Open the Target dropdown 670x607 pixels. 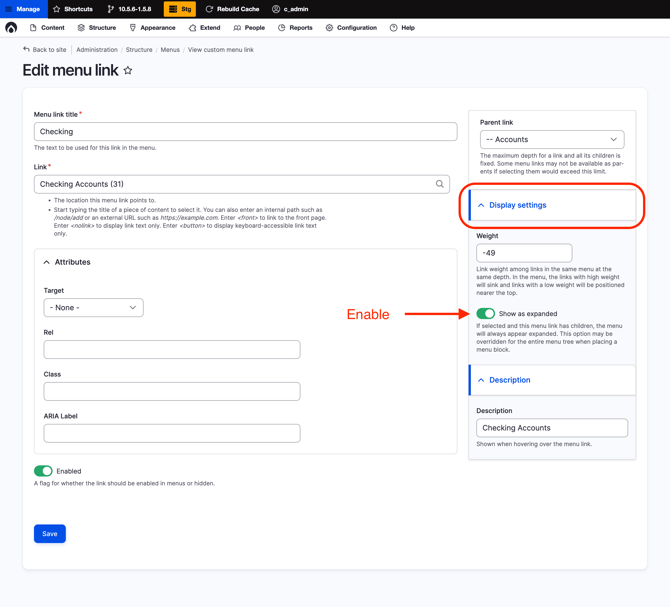(x=93, y=308)
